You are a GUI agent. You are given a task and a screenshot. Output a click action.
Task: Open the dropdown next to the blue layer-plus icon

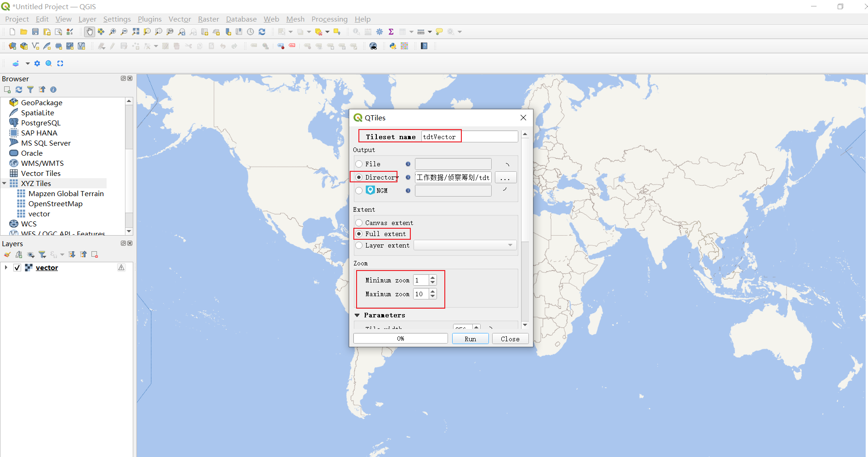28,63
